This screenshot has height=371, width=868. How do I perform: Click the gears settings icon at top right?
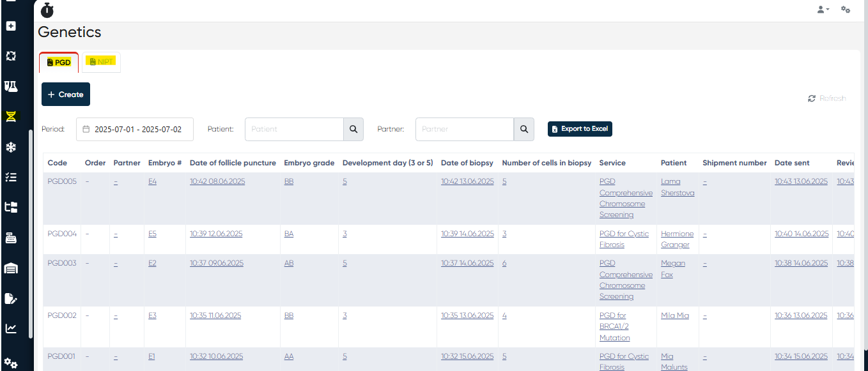(845, 10)
